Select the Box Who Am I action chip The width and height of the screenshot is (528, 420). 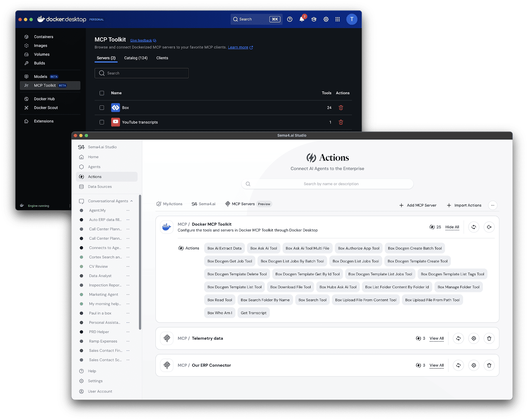click(x=220, y=313)
